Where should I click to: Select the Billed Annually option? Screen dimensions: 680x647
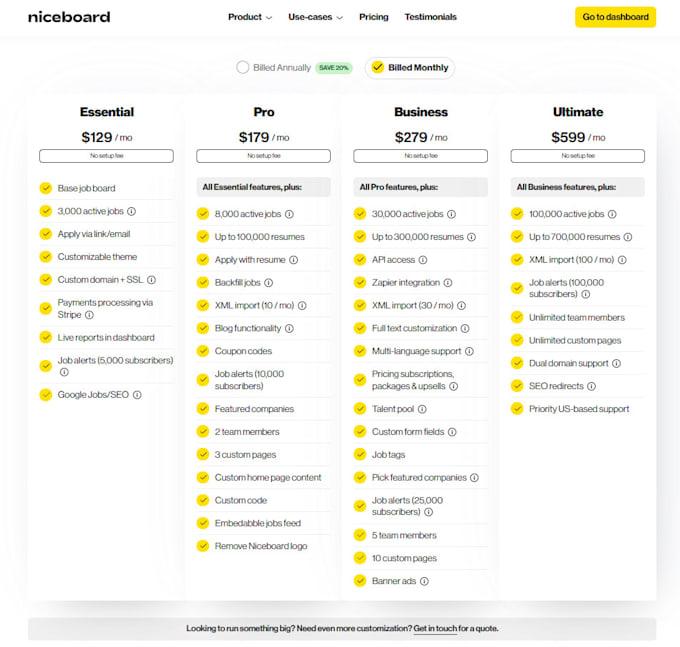[243, 68]
